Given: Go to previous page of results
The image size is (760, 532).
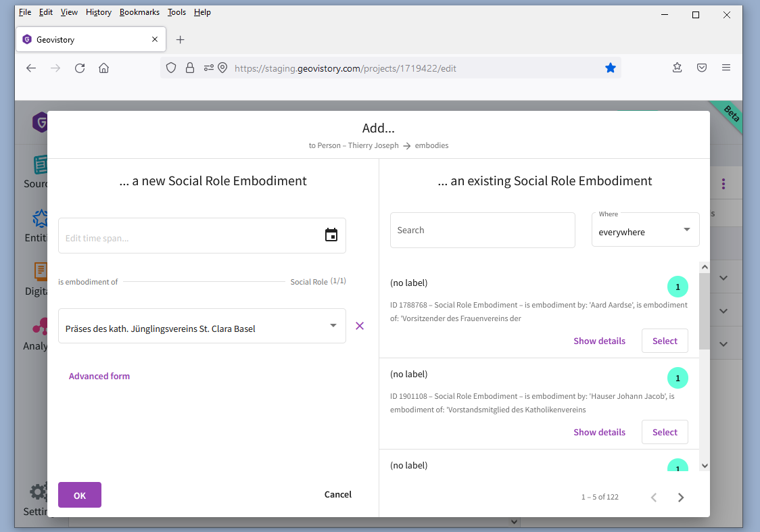Looking at the screenshot, I should pos(654,497).
